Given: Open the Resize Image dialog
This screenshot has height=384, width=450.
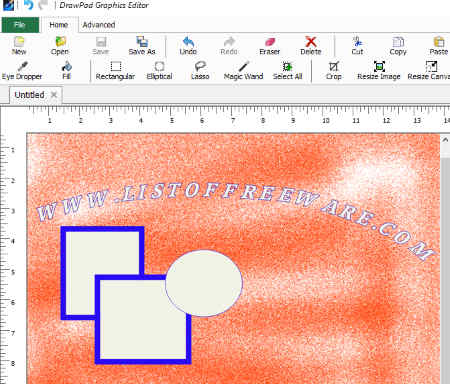Looking at the screenshot, I should click(379, 71).
